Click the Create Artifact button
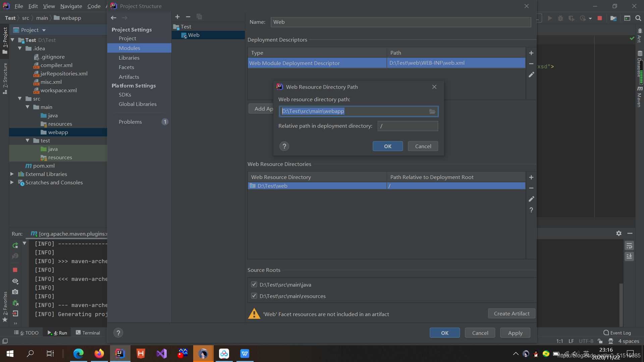 pos(512,313)
